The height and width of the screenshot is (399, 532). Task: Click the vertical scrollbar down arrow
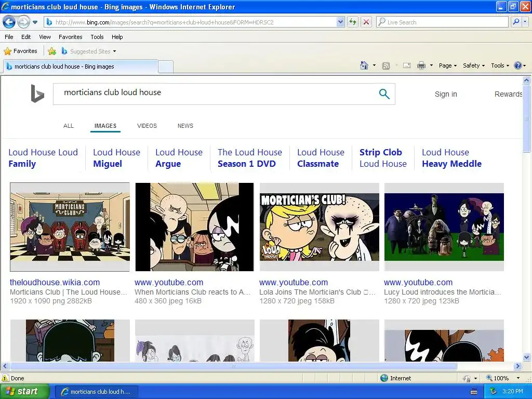pos(527,357)
